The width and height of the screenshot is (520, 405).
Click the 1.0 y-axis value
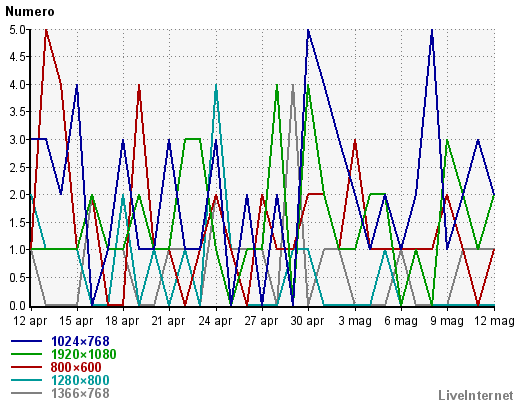tap(17, 250)
